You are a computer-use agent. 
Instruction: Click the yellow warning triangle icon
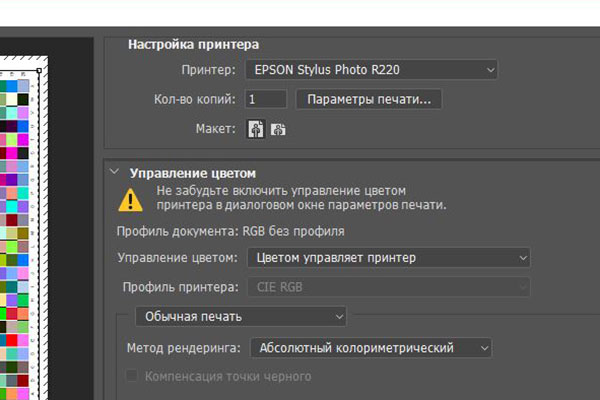[x=130, y=200]
